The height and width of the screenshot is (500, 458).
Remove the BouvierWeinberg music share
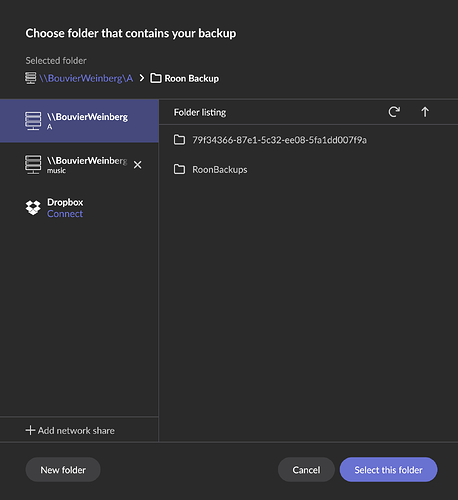pos(137,165)
